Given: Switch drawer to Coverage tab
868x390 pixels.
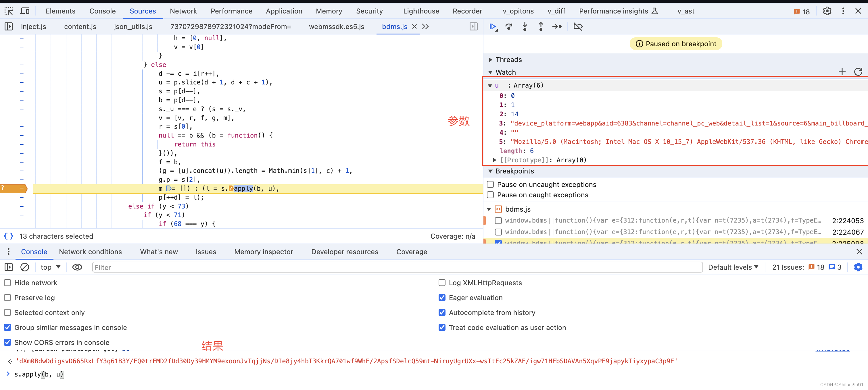Looking at the screenshot, I should click(412, 252).
